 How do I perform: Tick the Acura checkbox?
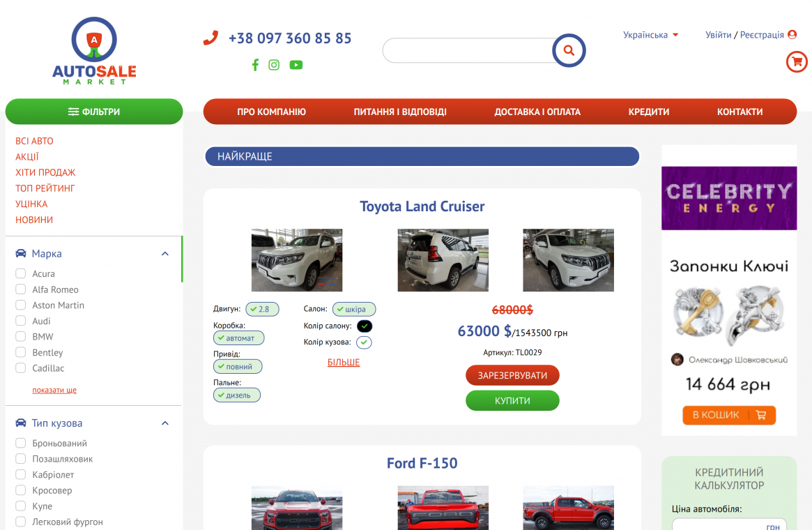coord(21,273)
